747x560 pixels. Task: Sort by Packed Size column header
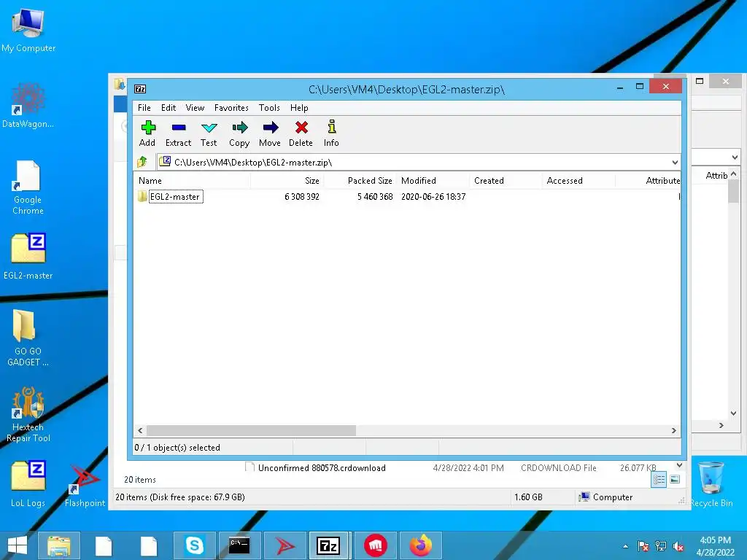[x=360, y=181]
